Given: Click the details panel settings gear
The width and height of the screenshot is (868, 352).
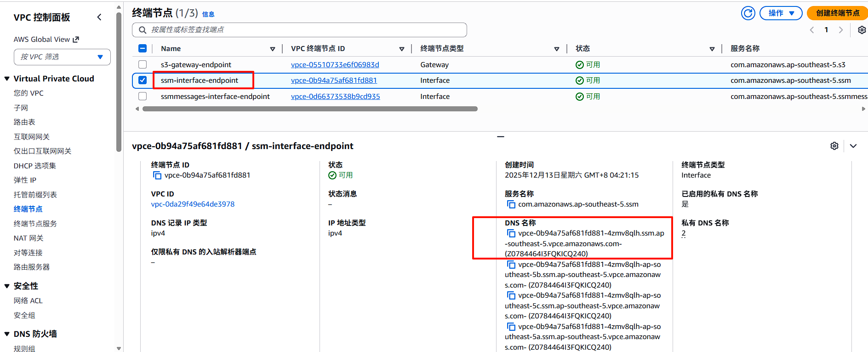Looking at the screenshot, I should click(x=834, y=146).
